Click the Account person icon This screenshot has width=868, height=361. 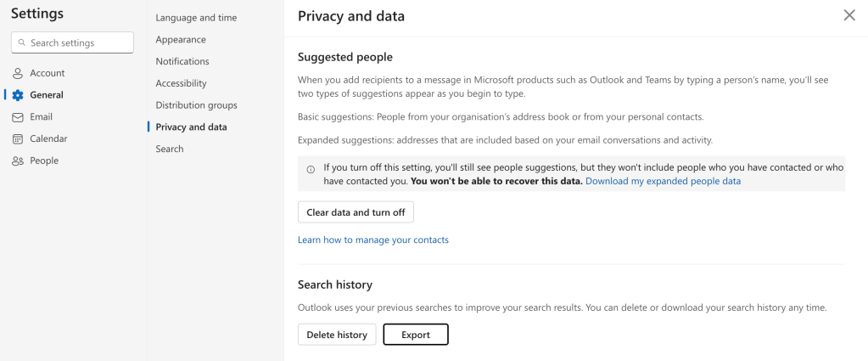click(18, 73)
